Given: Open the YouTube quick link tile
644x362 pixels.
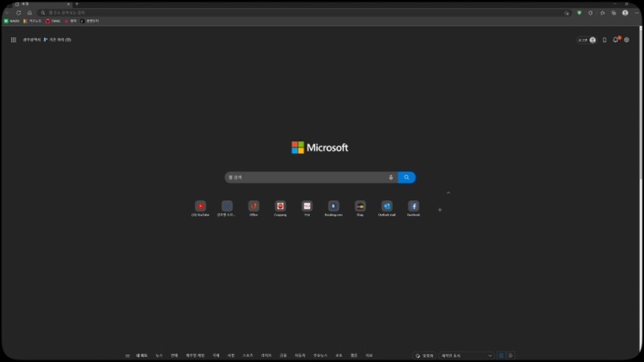Looking at the screenshot, I should click(200, 208).
